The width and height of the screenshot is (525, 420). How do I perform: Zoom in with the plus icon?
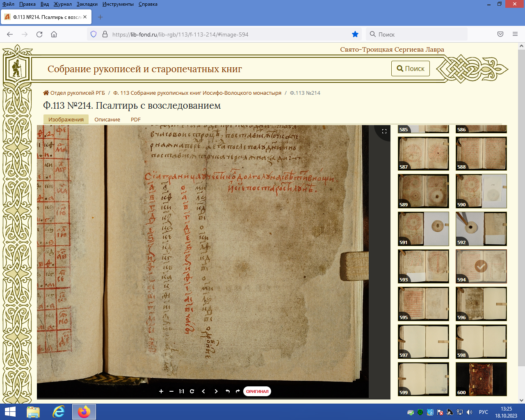pyautogui.click(x=161, y=391)
